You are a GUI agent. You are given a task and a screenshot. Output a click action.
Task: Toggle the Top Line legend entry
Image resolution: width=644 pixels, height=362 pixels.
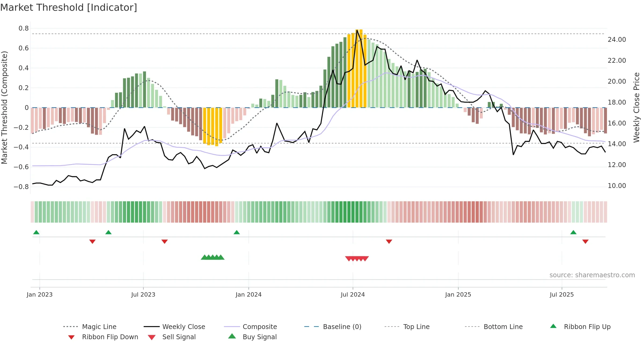pos(407,327)
